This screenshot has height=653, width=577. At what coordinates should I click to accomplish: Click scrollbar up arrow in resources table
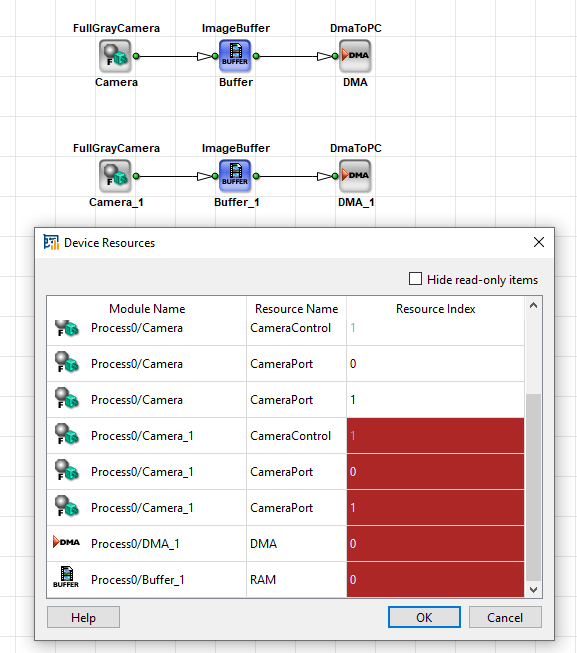click(533, 306)
